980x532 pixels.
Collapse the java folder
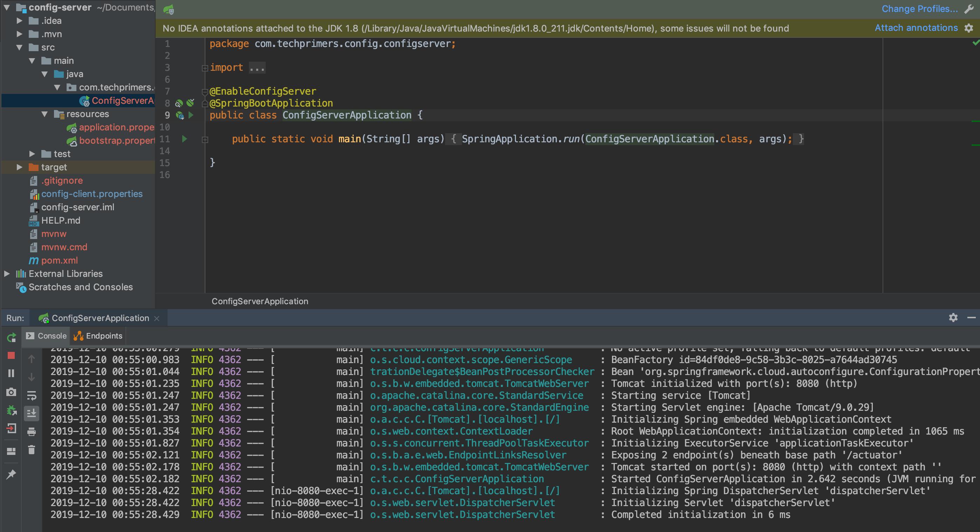click(45, 74)
